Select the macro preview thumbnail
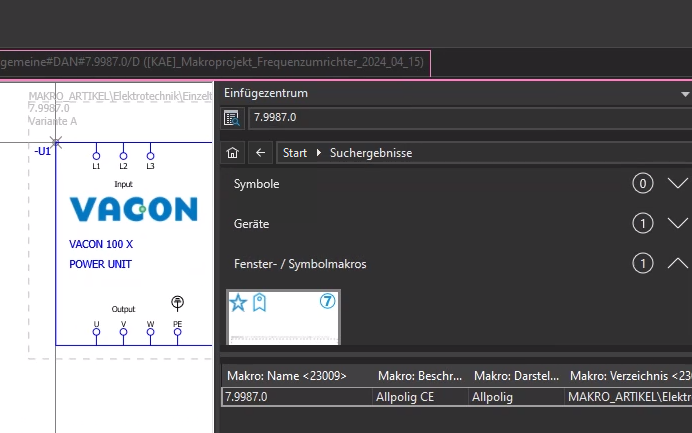The image size is (692, 433). (283, 317)
